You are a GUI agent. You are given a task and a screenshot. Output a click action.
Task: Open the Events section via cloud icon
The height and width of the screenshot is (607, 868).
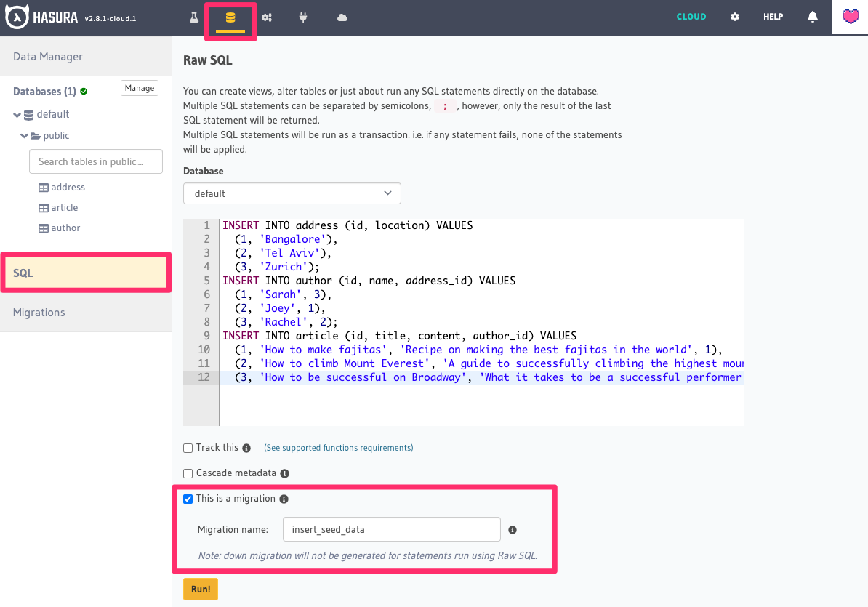(342, 16)
